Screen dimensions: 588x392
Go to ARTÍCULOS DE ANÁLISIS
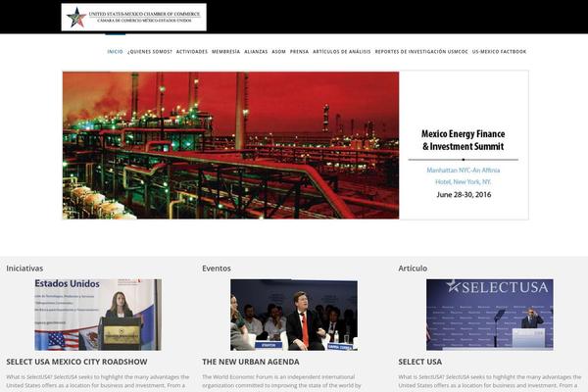point(342,52)
